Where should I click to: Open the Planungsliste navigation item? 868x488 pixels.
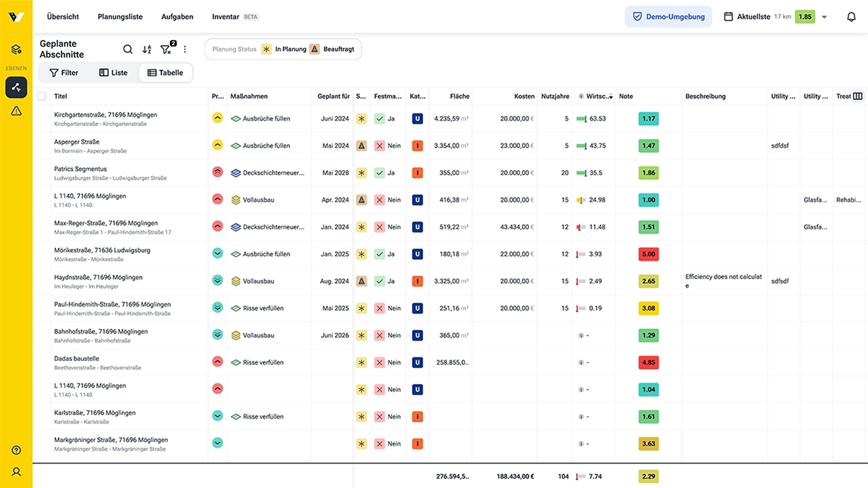click(x=120, y=17)
